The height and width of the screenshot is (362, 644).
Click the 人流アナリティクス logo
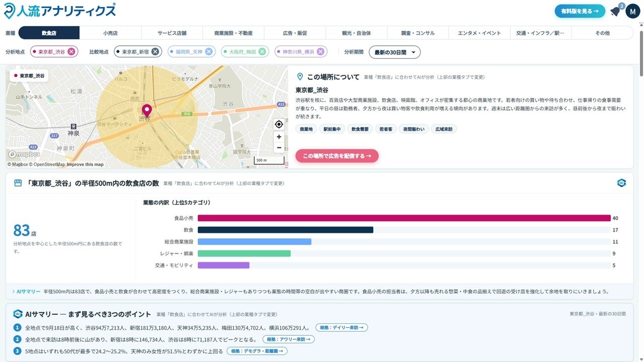click(x=59, y=11)
